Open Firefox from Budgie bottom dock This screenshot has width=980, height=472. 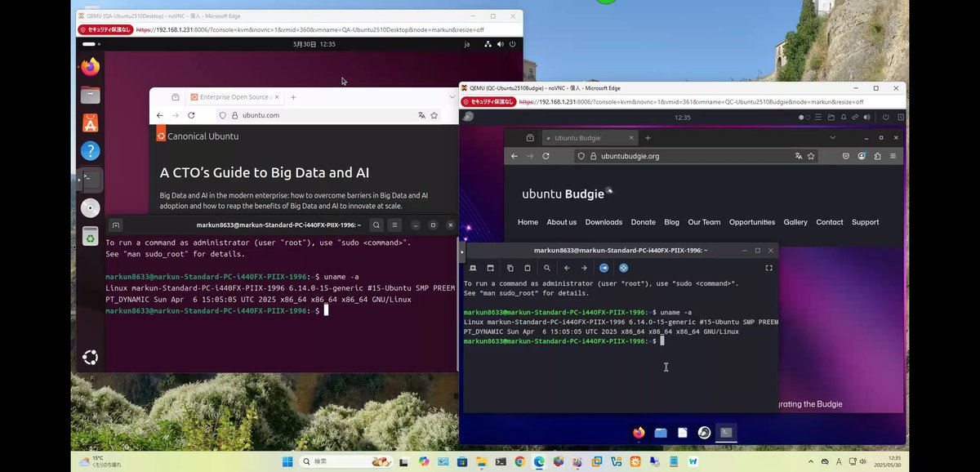pyautogui.click(x=639, y=433)
